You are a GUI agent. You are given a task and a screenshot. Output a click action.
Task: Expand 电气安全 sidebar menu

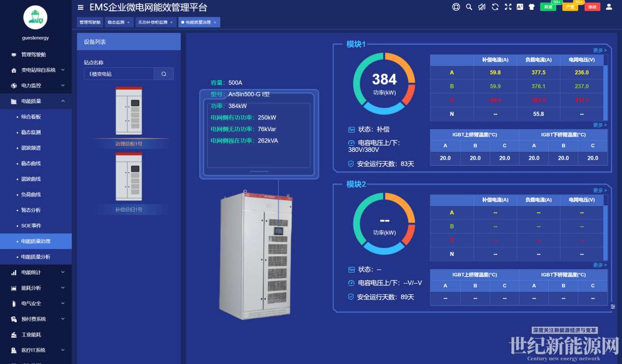(36, 304)
